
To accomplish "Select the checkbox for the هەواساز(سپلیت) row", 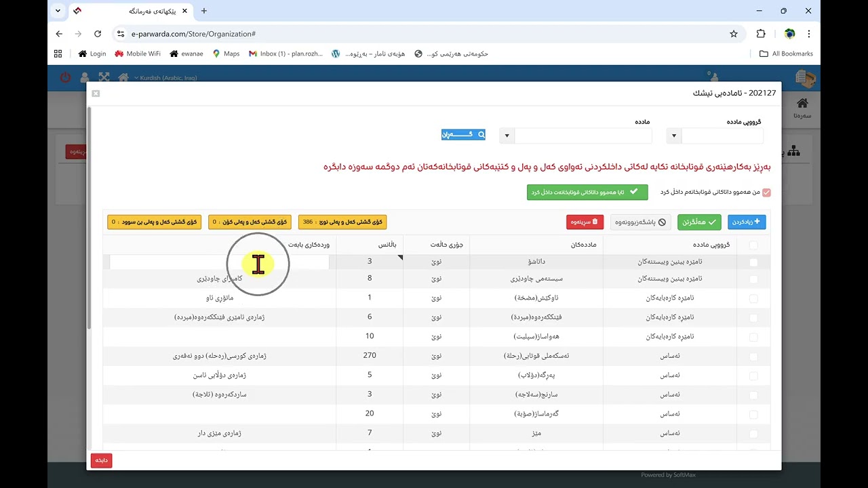I will (x=753, y=337).
